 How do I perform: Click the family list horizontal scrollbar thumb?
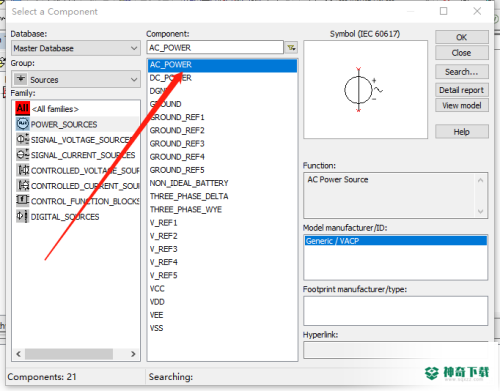click(x=69, y=354)
